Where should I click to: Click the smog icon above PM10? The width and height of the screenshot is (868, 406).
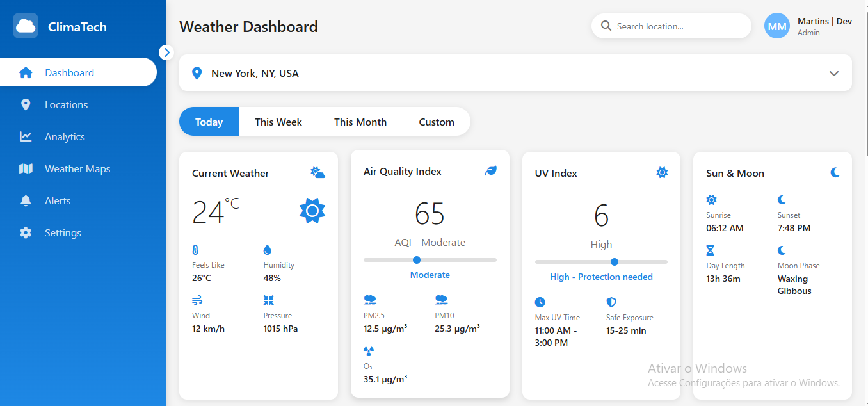441,300
